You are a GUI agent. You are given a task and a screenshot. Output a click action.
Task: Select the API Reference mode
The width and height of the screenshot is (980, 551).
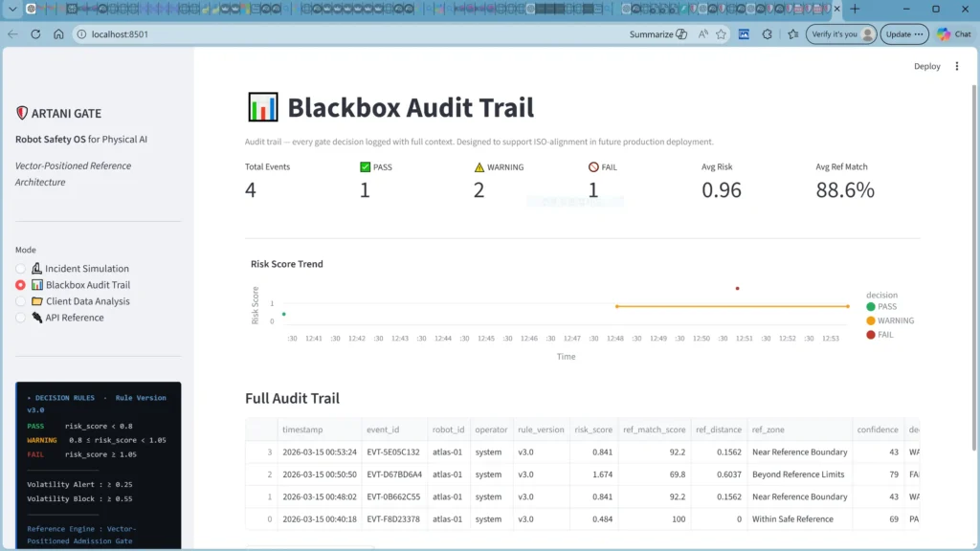(21, 318)
